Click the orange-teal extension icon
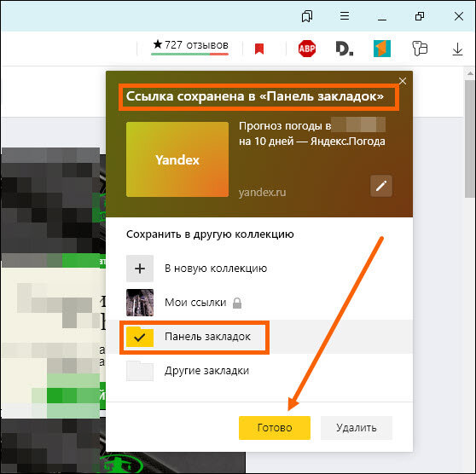 coord(382,49)
